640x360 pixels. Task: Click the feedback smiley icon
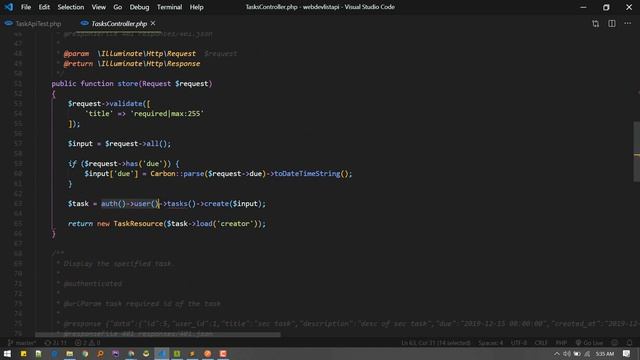(x=614, y=343)
